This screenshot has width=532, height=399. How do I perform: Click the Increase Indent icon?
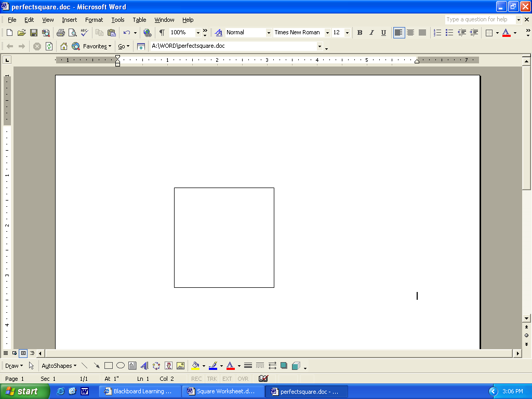pyautogui.click(x=474, y=33)
